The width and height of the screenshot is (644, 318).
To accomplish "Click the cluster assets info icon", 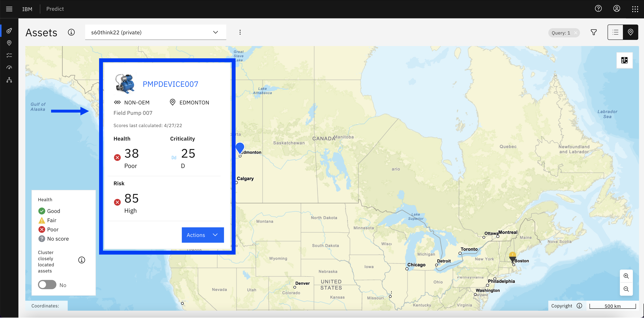I will coord(82,260).
